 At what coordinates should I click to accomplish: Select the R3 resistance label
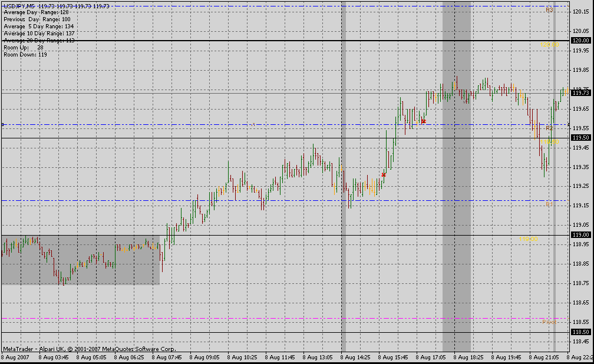click(x=549, y=10)
